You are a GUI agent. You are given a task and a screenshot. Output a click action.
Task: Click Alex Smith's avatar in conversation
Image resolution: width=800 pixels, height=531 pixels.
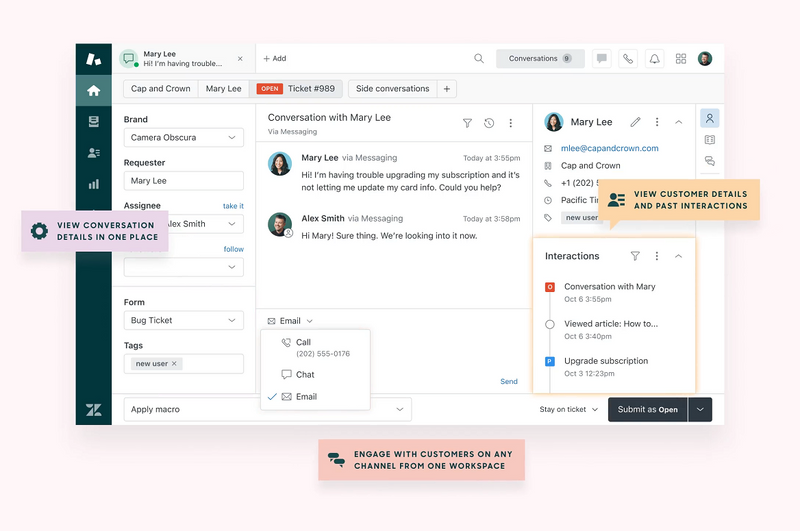pos(280,224)
